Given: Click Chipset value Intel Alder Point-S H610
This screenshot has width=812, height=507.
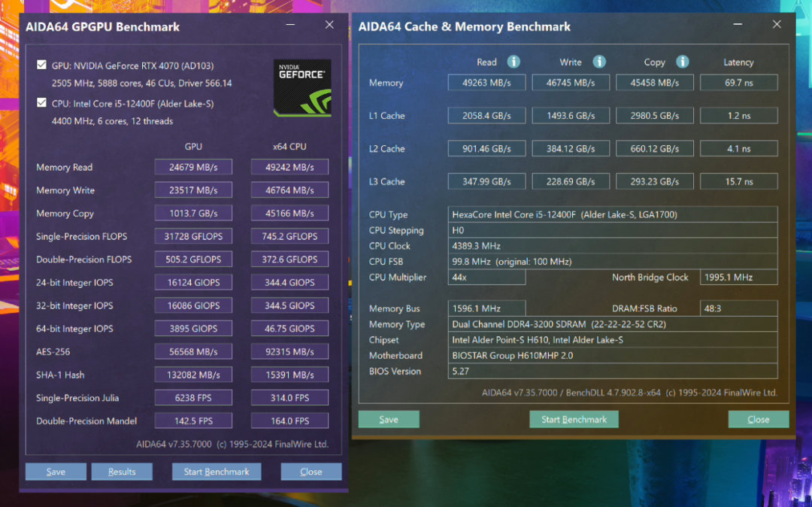Looking at the screenshot, I should click(613, 340).
